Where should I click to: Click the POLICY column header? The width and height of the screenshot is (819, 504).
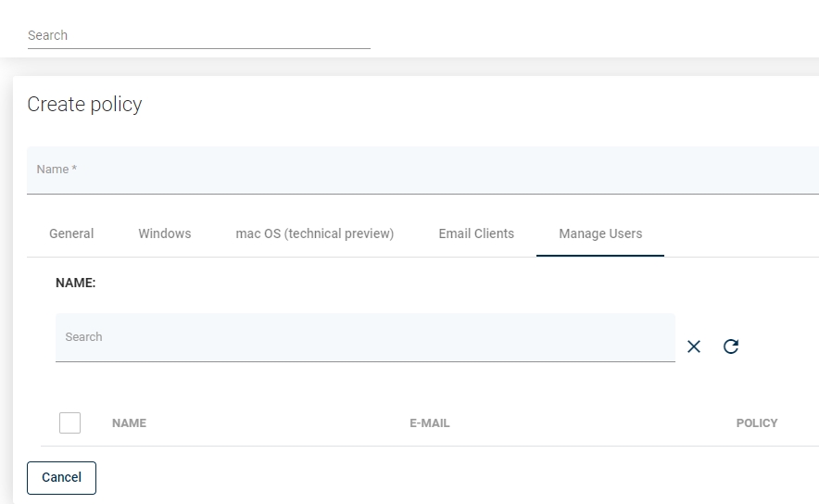756,423
